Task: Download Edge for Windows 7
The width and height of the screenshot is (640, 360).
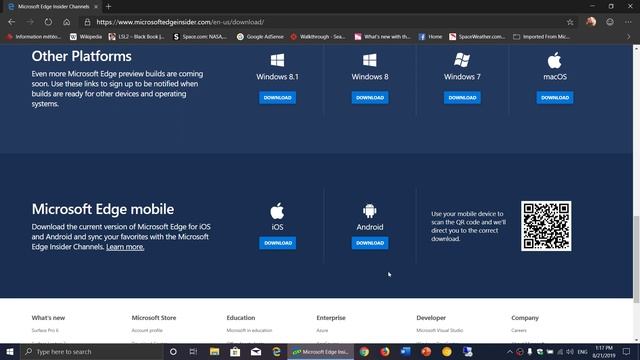Action: click(x=462, y=98)
